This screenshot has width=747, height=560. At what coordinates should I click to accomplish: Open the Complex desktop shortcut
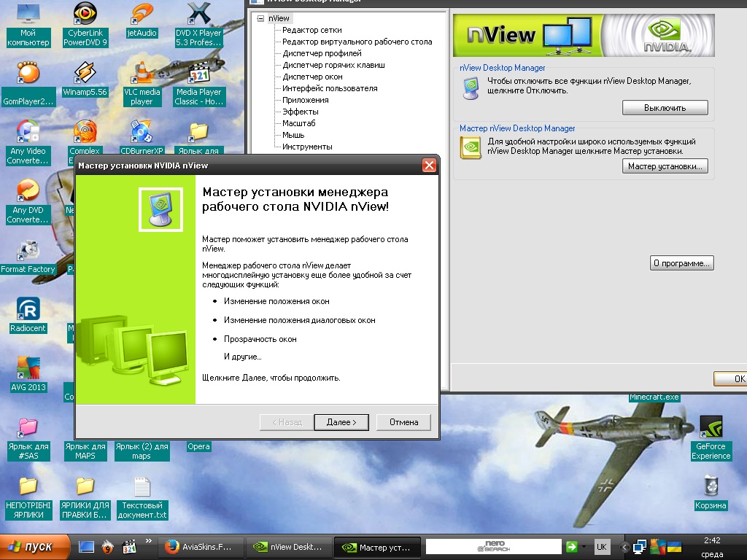coord(85,138)
